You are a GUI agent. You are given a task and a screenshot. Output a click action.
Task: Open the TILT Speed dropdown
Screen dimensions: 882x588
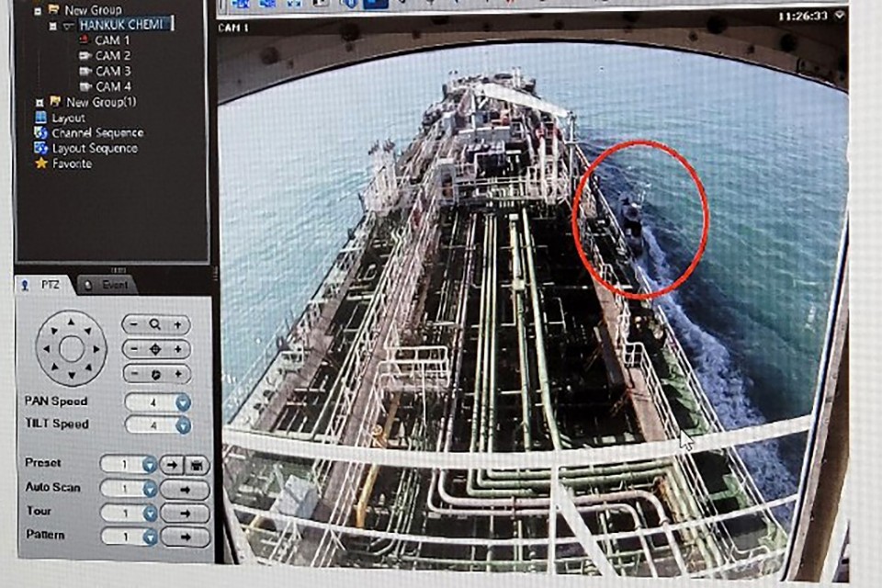[x=183, y=424]
